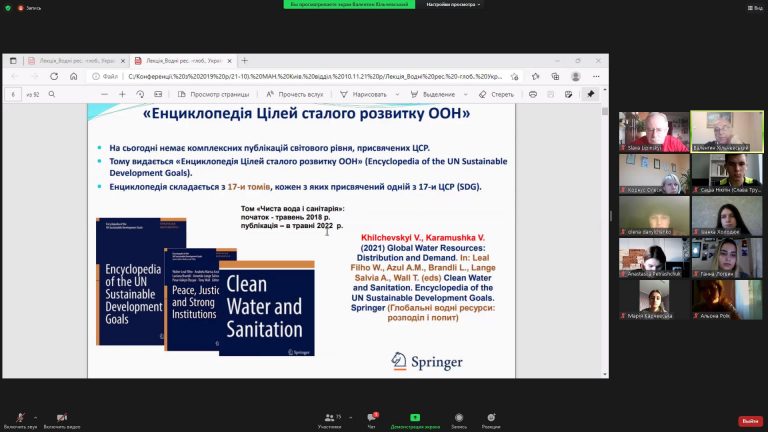Click the Share Screen icon
The height and width of the screenshot is (432, 768).
[x=415, y=418]
